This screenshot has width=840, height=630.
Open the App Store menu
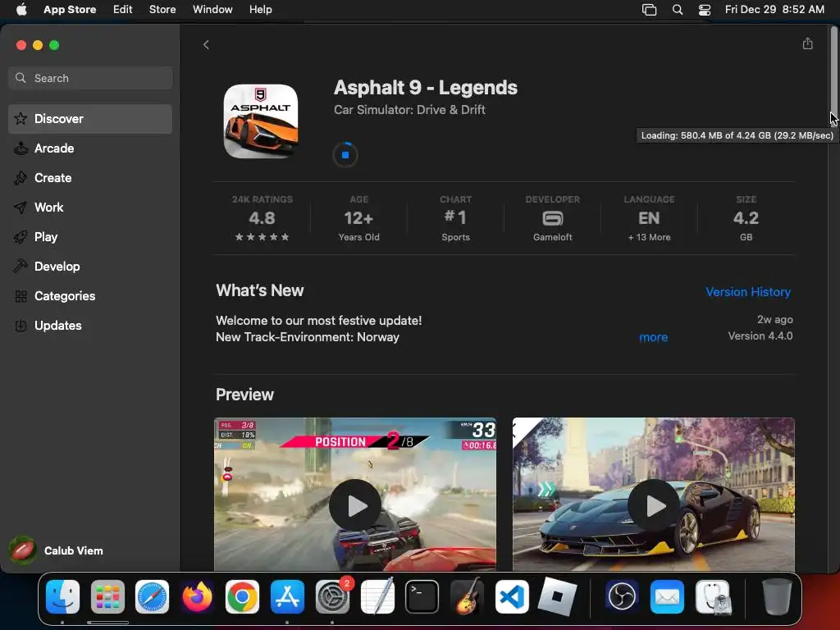pos(70,10)
